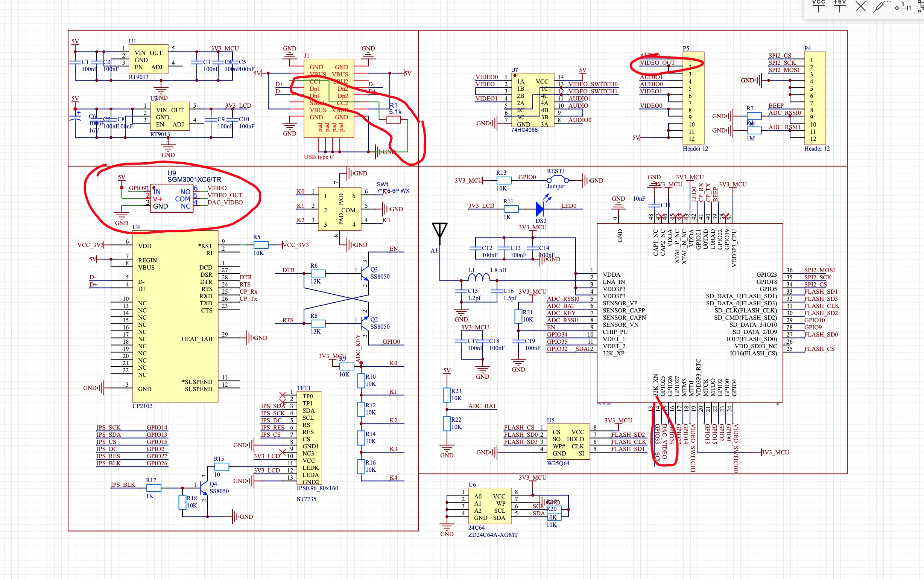Select the U1 RT9013 regulator component
924x579 pixels.
click(148, 59)
